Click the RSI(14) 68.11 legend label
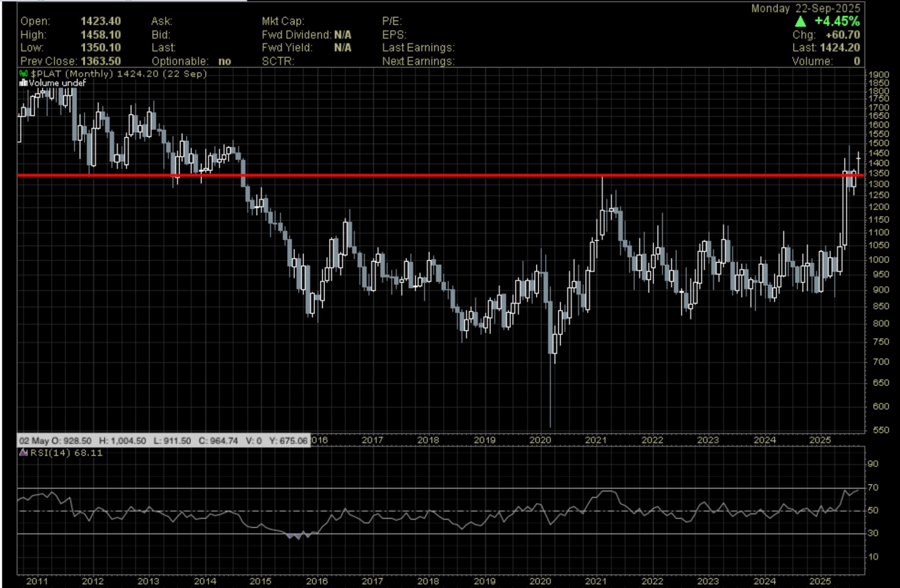Viewport: 900px width, 588px height. pyautogui.click(x=67, y=453)
